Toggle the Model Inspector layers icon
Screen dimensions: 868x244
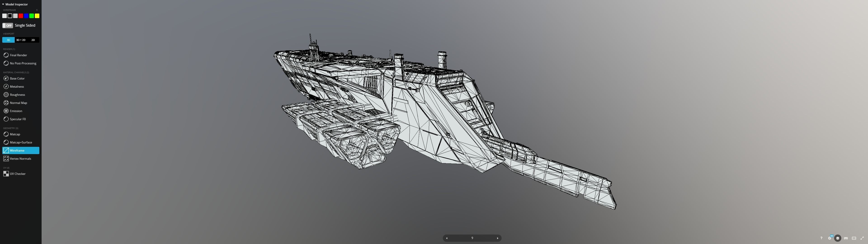click(x=838, y=238)
